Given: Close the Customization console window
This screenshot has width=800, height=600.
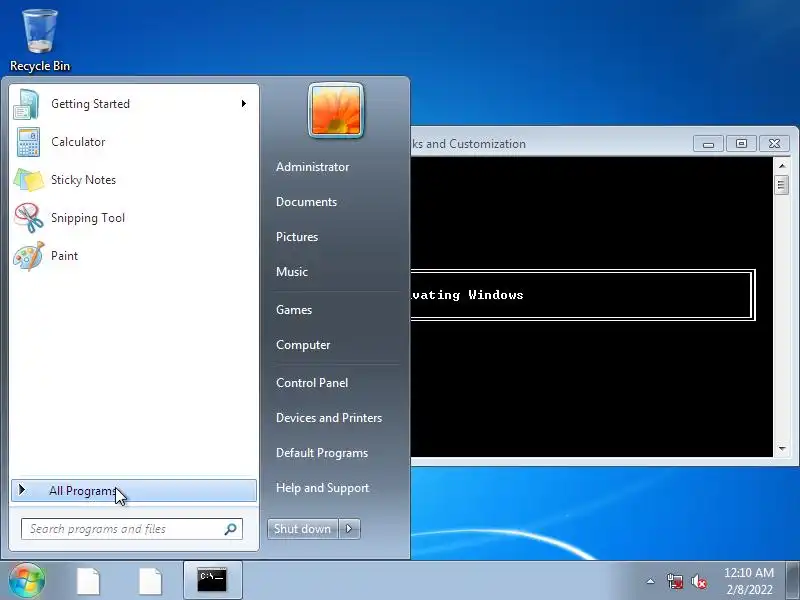Looking at the screenshot, I should [774, 144].
